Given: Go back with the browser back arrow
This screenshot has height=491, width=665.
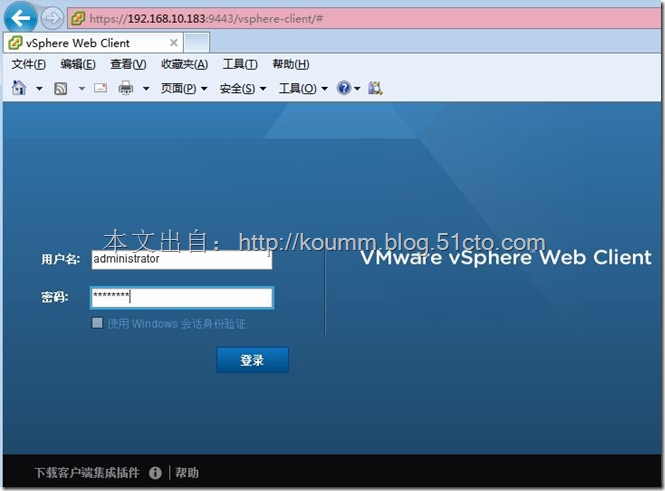Looking at the screenshot, I should [20, 17].
